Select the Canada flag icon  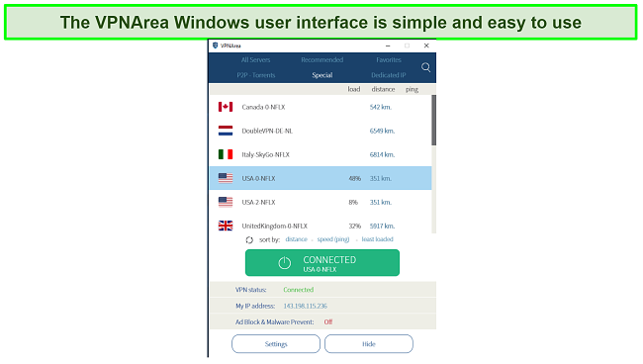pos(226,107)
